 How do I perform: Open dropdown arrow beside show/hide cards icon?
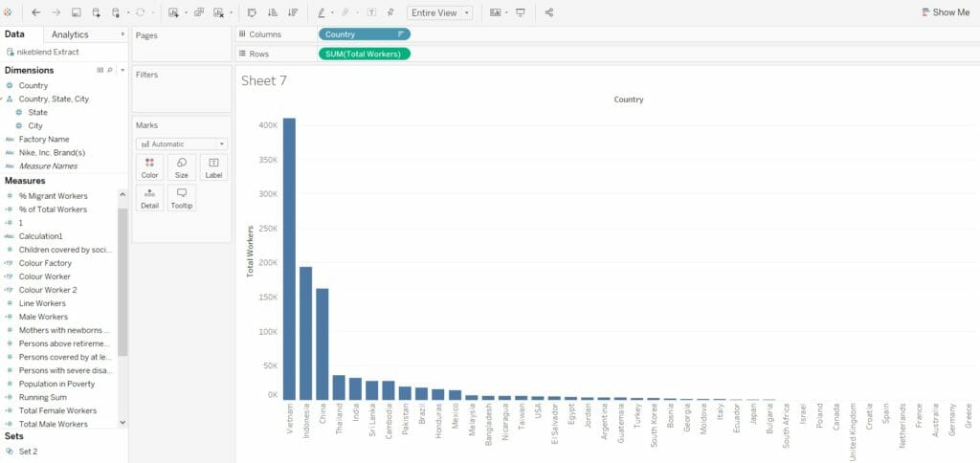(x=506, y=12)
